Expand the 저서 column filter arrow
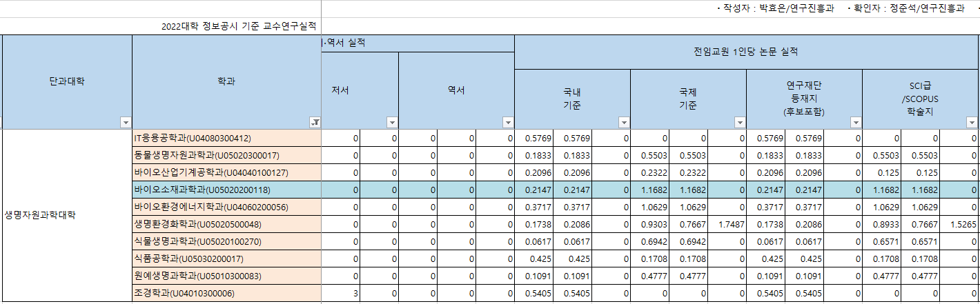The width and height of the screenshot is (980, 304). click(392, 123)
